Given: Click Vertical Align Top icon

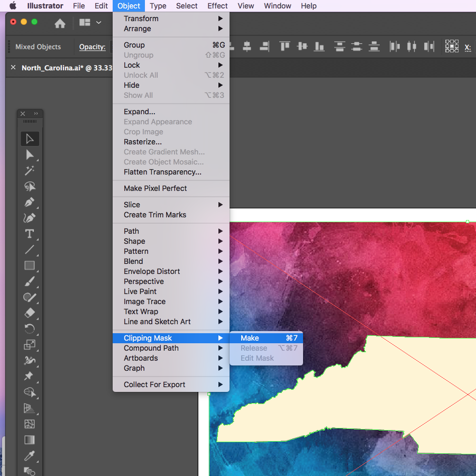Looking at the screenshot, I should click(x=285, y=47).
